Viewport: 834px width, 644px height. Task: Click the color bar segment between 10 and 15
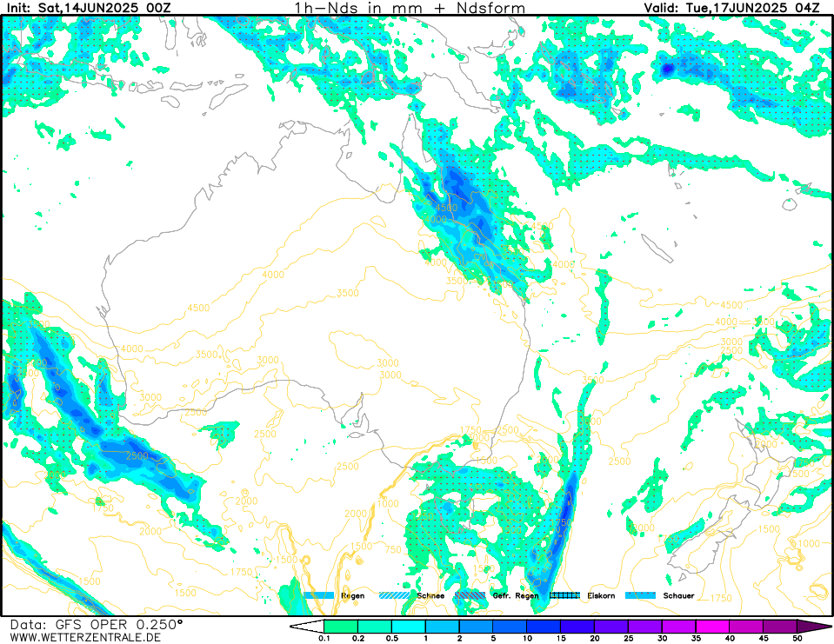(544, 627)
